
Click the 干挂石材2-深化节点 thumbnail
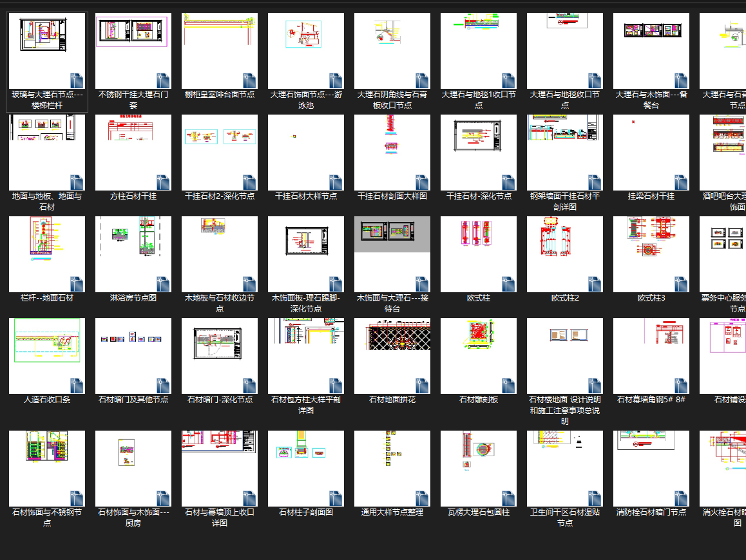point(219,153)
